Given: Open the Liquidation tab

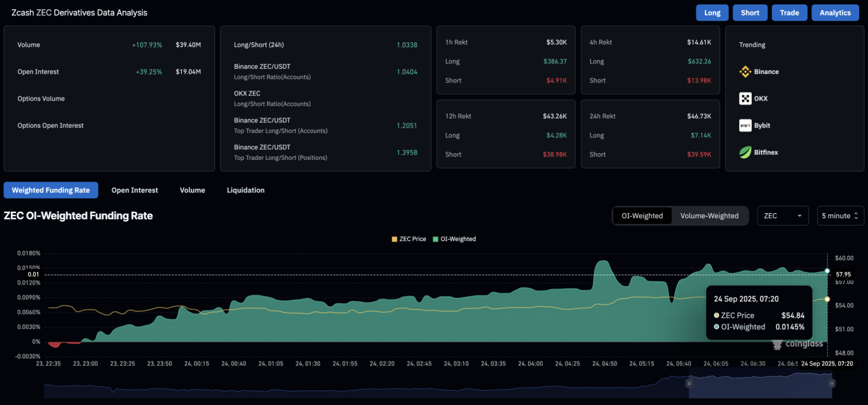Looking at the screenshot, I should 245,190.
